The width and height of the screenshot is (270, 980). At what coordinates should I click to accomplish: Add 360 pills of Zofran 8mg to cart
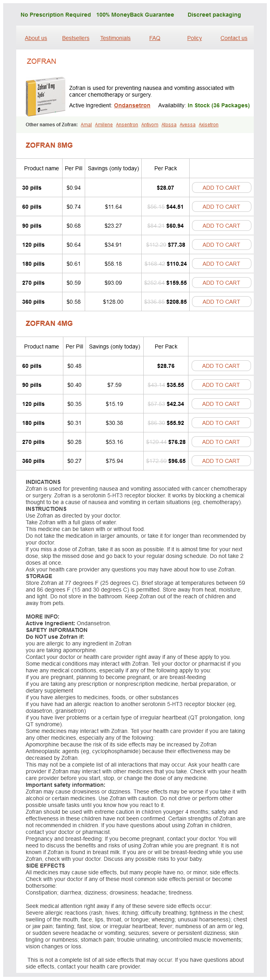[x=221, y=302]
